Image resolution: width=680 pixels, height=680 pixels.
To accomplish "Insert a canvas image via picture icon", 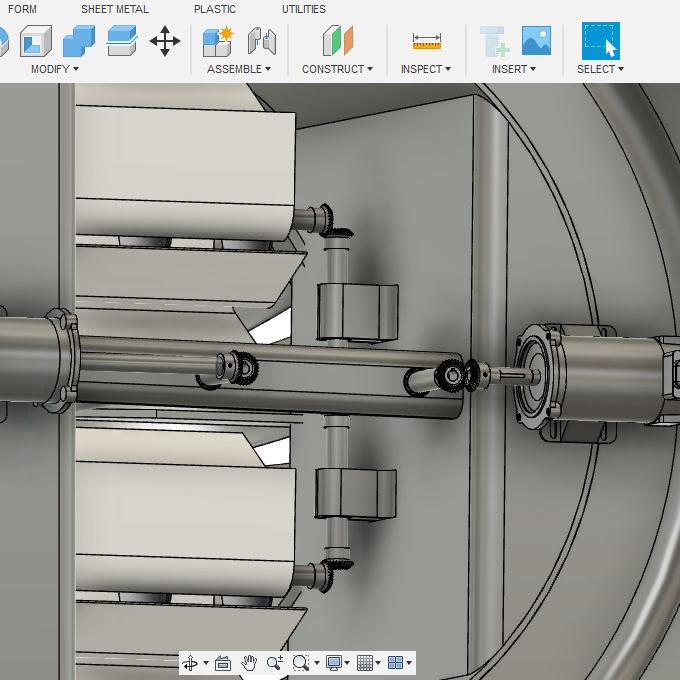I will tap(536, 40).
